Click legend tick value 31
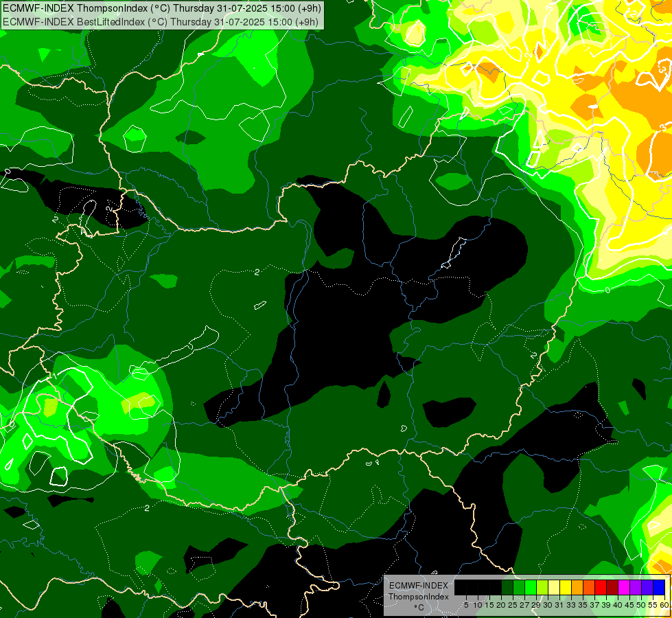Viewport: 672px width, 618px height. click(x=559, y=605)
